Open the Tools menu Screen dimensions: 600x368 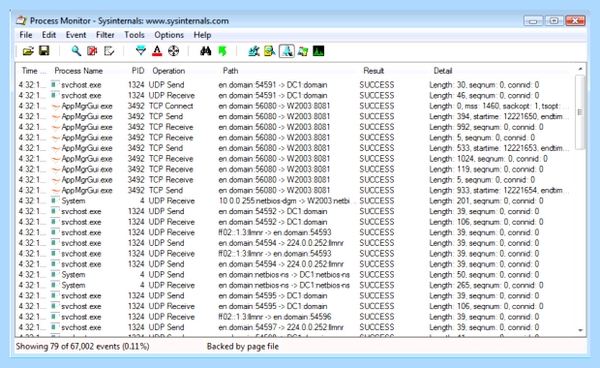[134, 35]
